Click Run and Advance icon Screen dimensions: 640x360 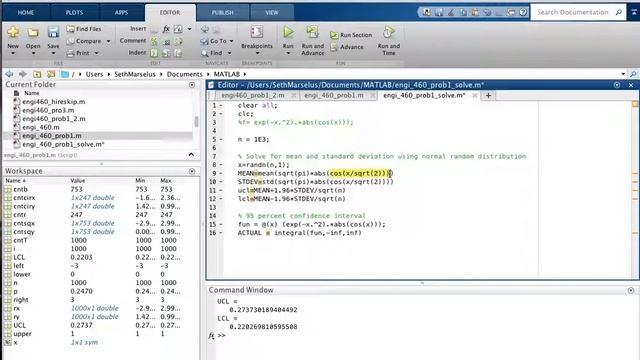tap(313, 32)
